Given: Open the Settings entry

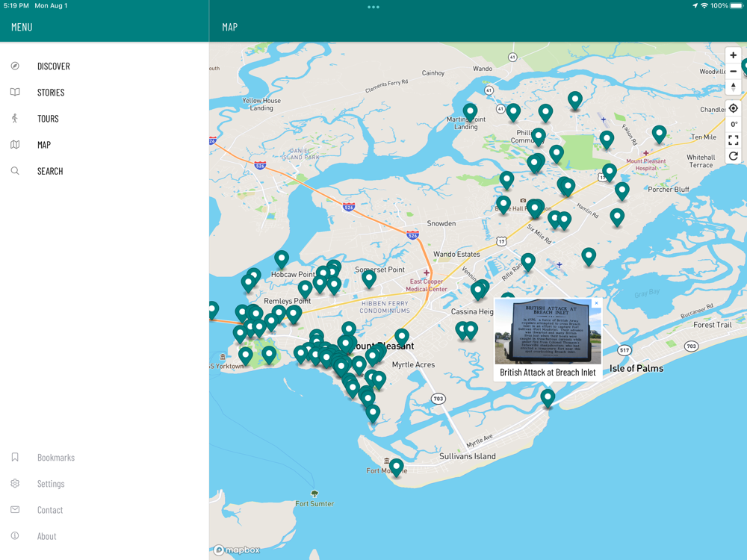Looking at the screenshot, I should [x=105, y=483].
